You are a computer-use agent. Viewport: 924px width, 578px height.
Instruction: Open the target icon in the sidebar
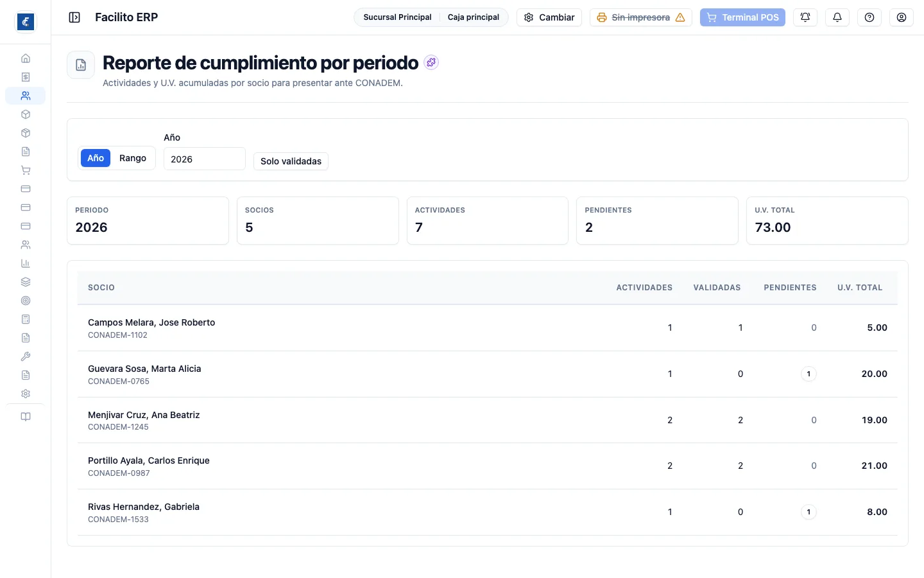[x=26, y=301]
